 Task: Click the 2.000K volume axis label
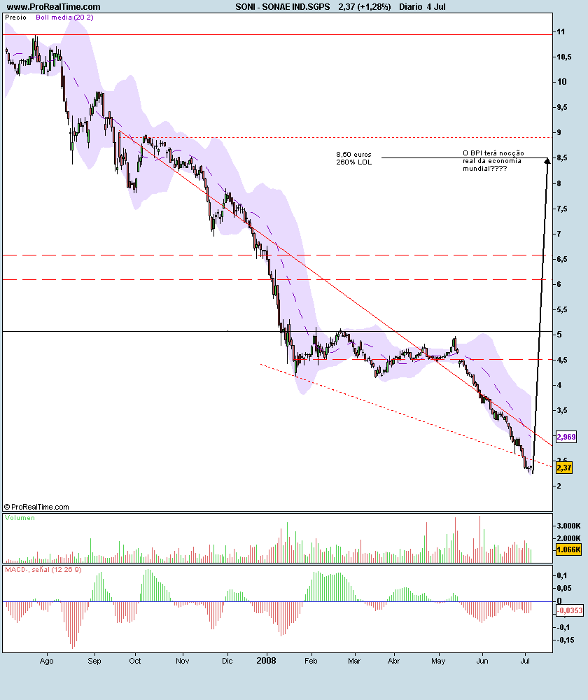pos(568,538)
